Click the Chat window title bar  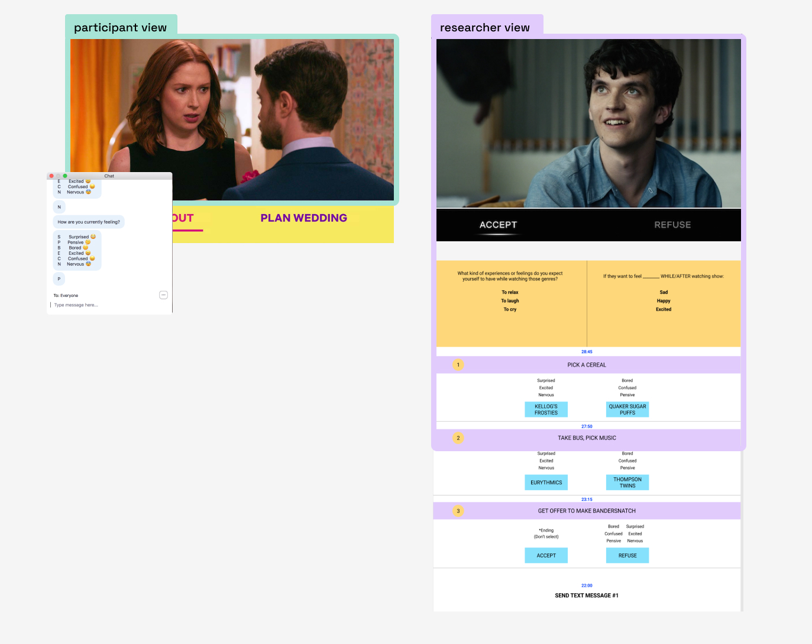pos(109,176)
